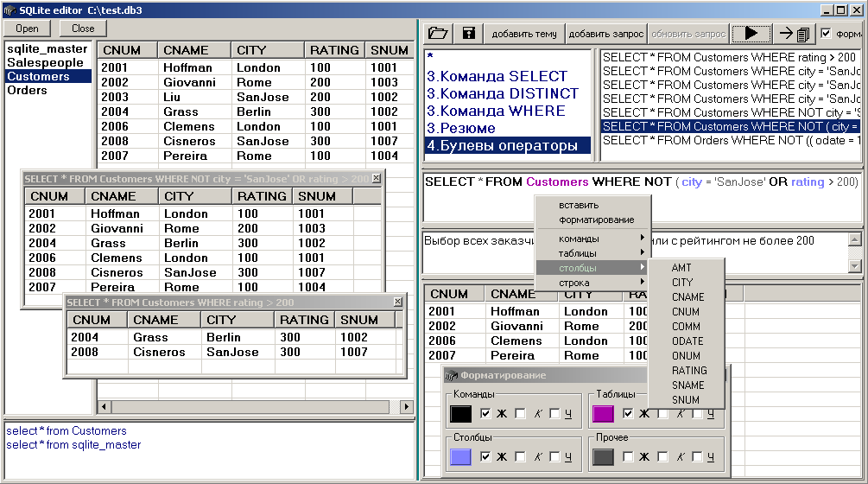Pick the purple Таблицы color swatch
This screenshot has height=484, width=868.
603,414
